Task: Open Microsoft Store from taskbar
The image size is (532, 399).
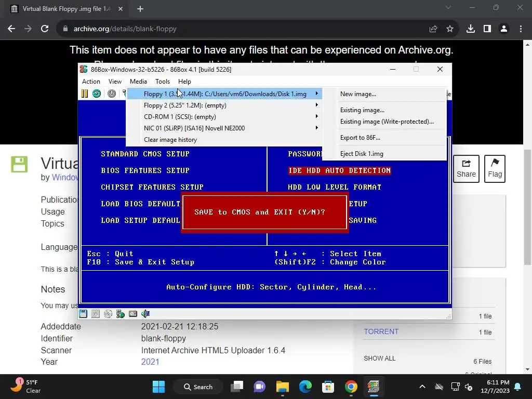Action: coord(328,387)
